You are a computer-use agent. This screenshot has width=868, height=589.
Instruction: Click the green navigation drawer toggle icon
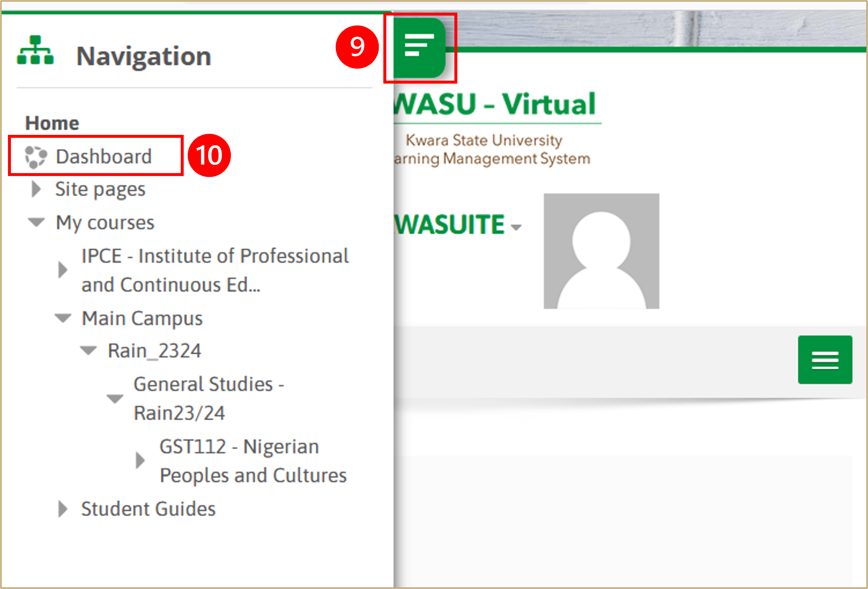tap(419, 46)
